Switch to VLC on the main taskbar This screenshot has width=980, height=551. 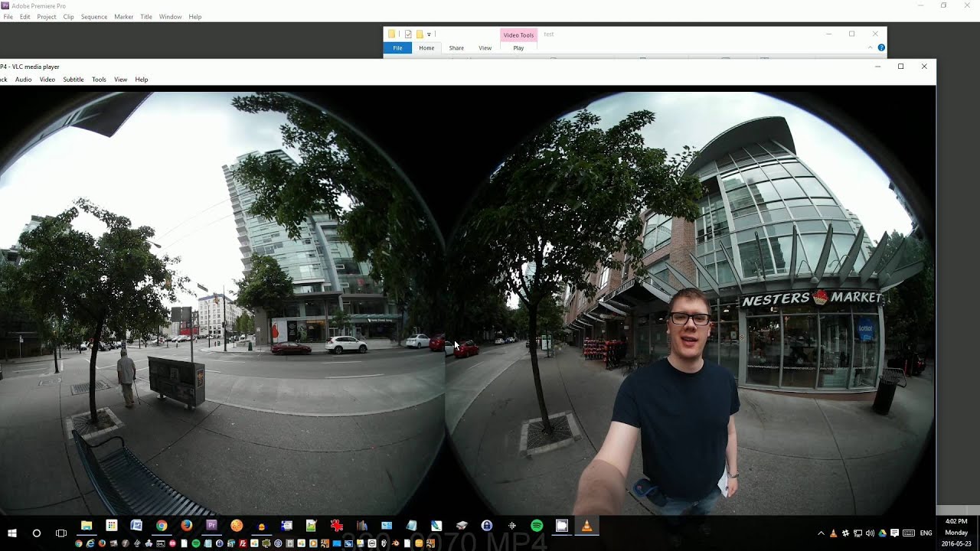[x=587, y=526]
